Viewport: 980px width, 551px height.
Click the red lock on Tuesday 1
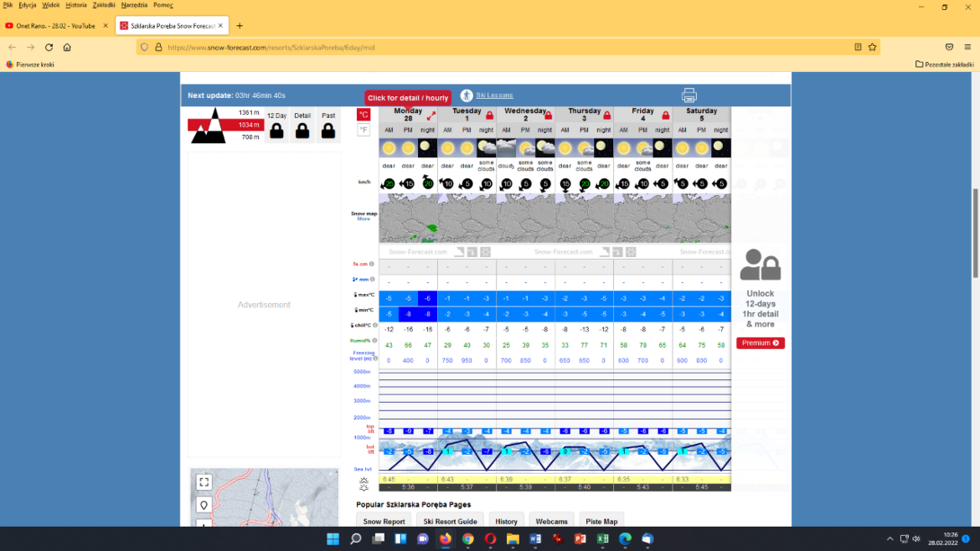pos(490,116)
